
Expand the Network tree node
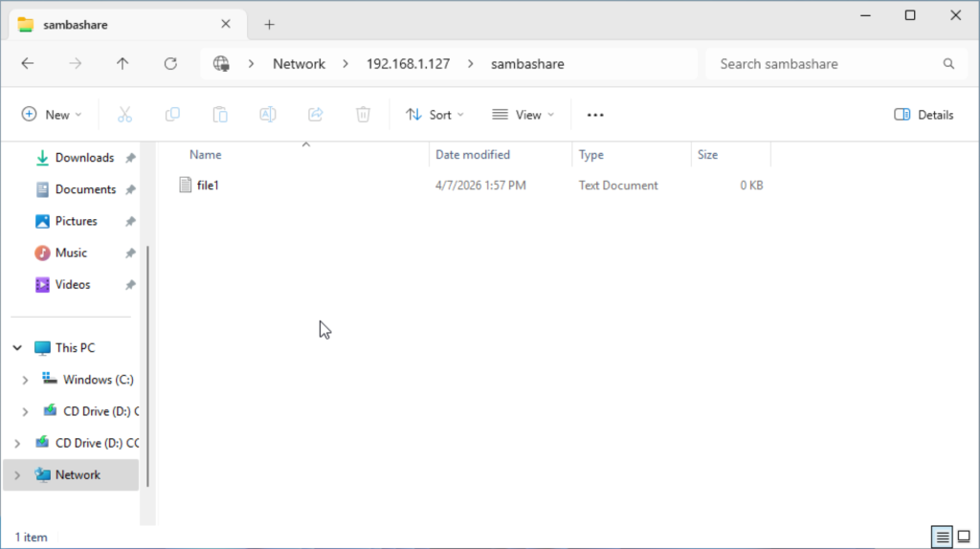tap(17, 475)
